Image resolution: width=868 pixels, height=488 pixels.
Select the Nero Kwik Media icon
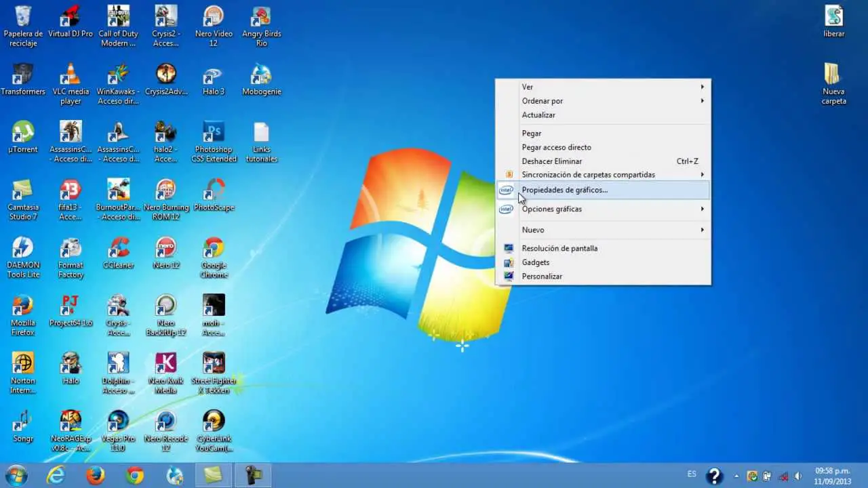click(166, 374)
